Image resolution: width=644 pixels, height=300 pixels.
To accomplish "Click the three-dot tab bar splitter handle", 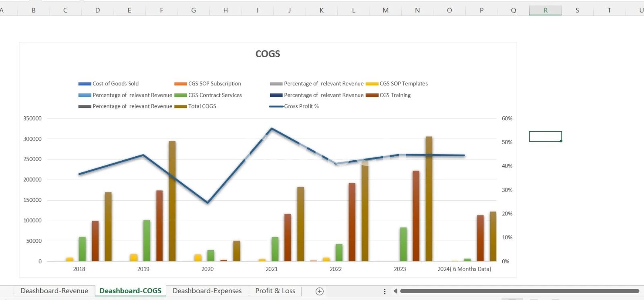I will [x=384, y=291].
